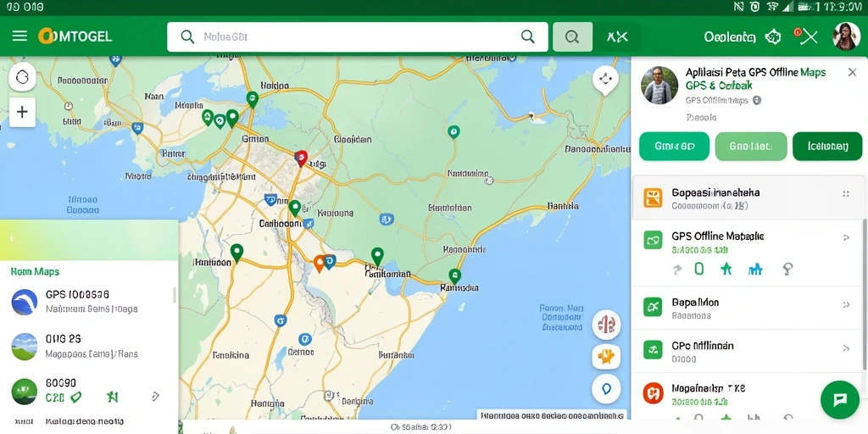The image size is (868, 434).
Task: Click the round location button above zoom plus
Action: click(x=22, y=77)
